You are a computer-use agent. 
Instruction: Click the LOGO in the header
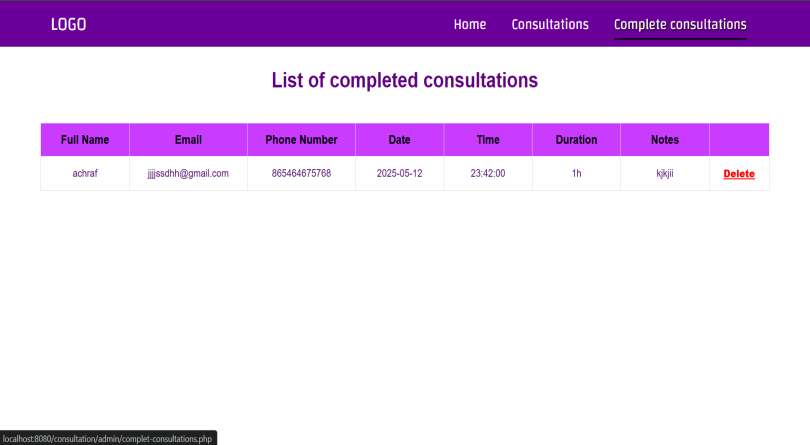68,24
